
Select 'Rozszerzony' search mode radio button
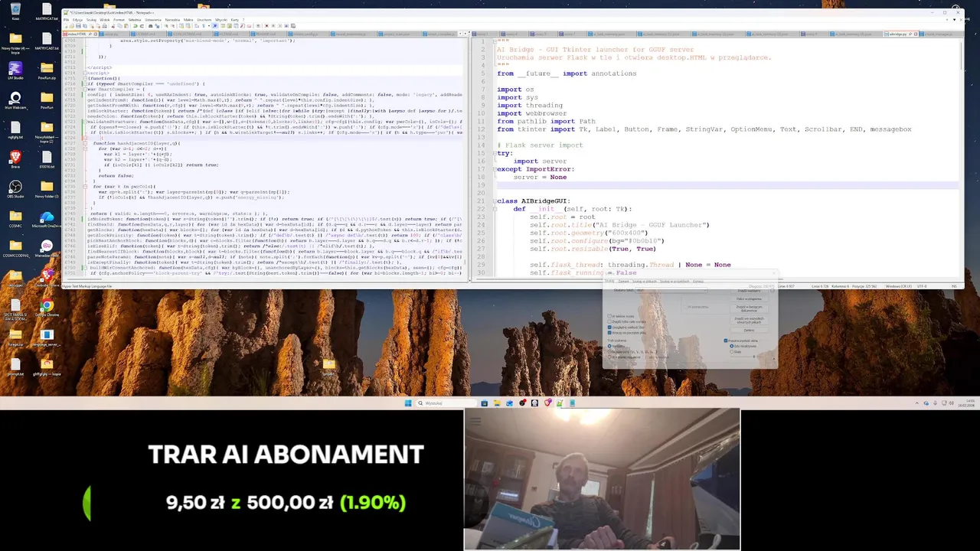pyautogui.click(x=609, y=352)
